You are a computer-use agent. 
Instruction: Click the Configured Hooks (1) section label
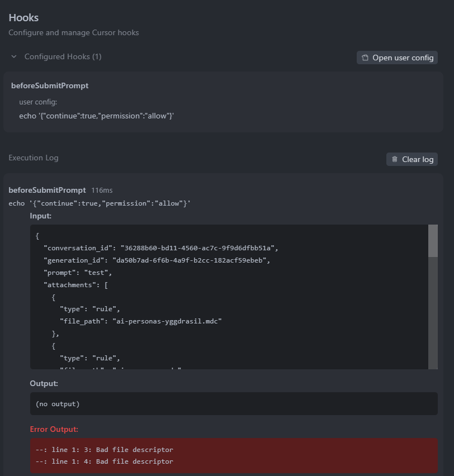pyautogui.click(x=63, y=57)
